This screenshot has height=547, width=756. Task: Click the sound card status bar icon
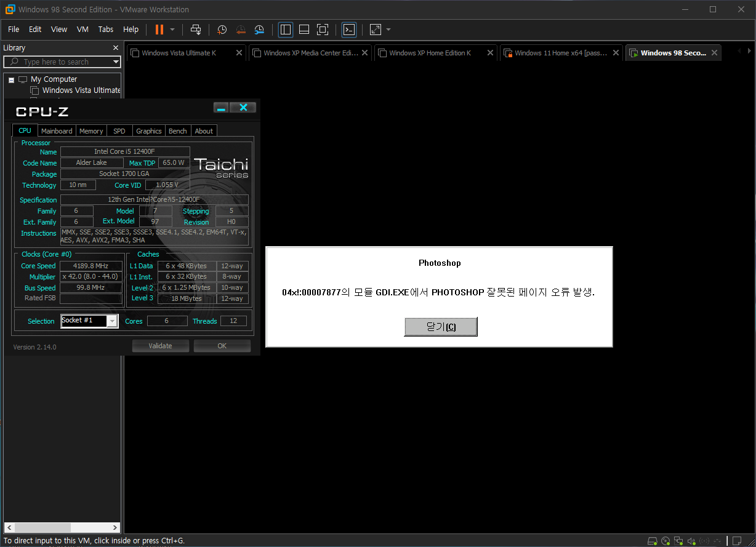coord(692,541)
